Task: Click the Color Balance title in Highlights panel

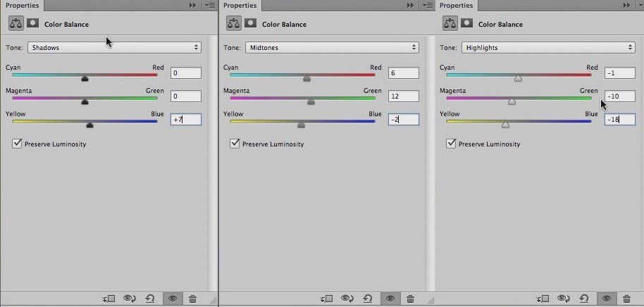Action: point(500,24)
